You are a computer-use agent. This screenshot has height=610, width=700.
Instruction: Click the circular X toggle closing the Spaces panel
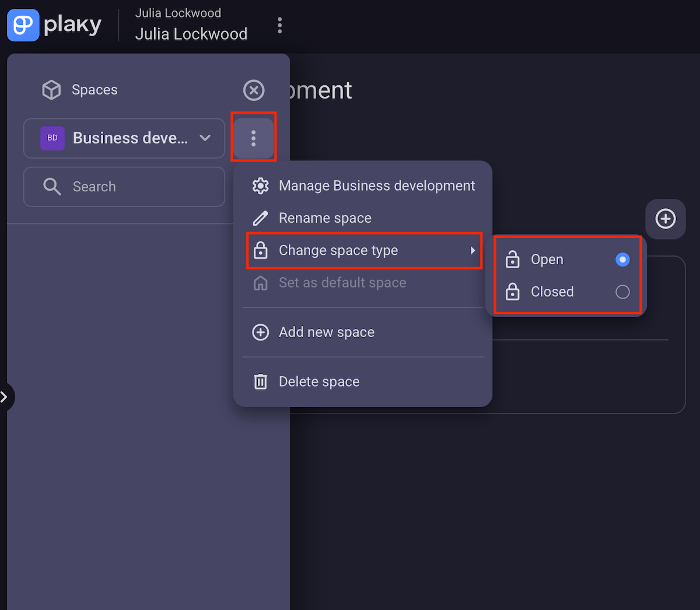pyautogui.click(x=254, y=90)
